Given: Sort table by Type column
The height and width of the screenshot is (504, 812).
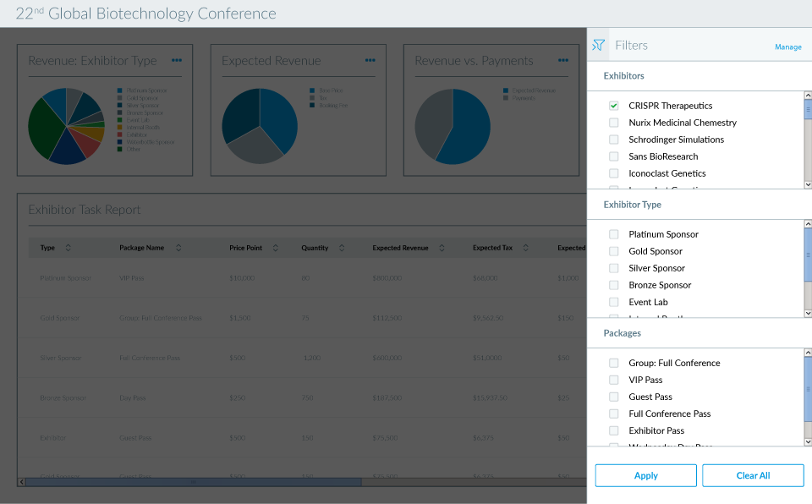Looking at the screenshot, I should (x=68, y=248).
